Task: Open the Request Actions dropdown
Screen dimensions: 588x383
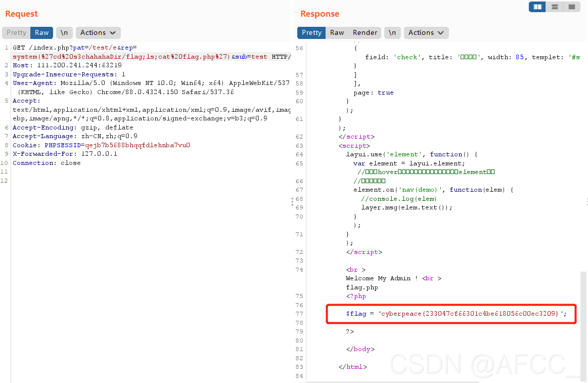Action: pyautogui.click(x=98, y=33)
